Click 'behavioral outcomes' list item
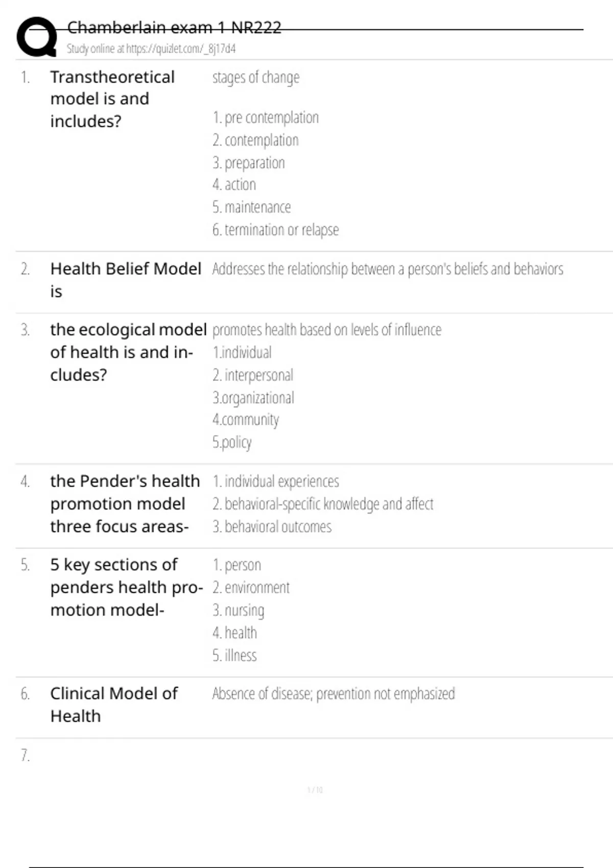The image size is (613, 868). pyautogui.click(x=272, y=526)
